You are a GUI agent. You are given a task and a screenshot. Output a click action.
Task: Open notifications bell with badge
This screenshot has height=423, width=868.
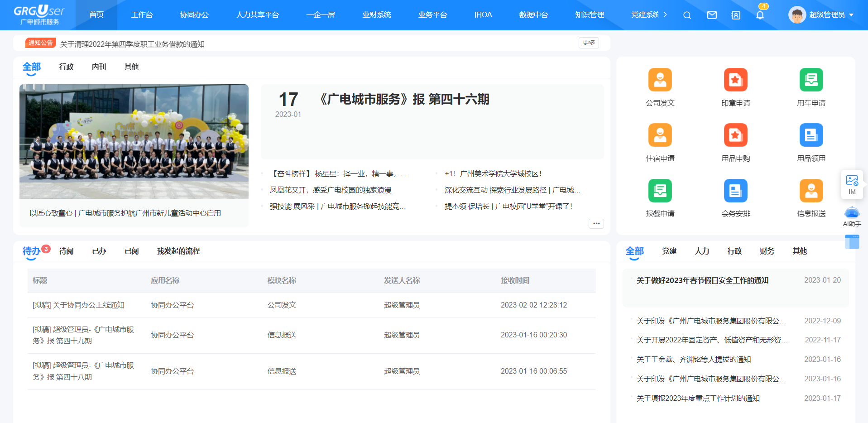760,15
